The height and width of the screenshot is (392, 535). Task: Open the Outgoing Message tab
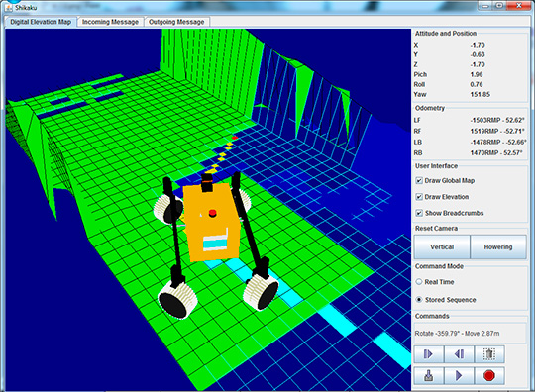[x=176, y=22]
